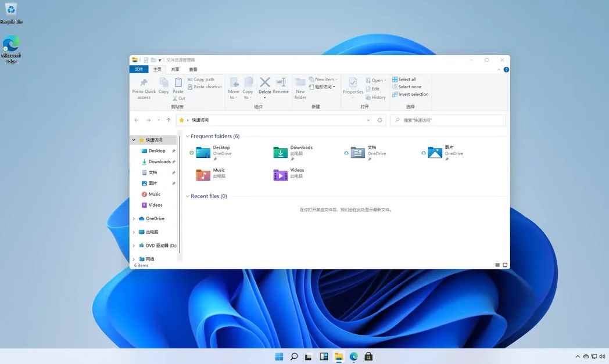Switch to the Share ribbon tab
This screenshot has height=364, width=609.
175,69
